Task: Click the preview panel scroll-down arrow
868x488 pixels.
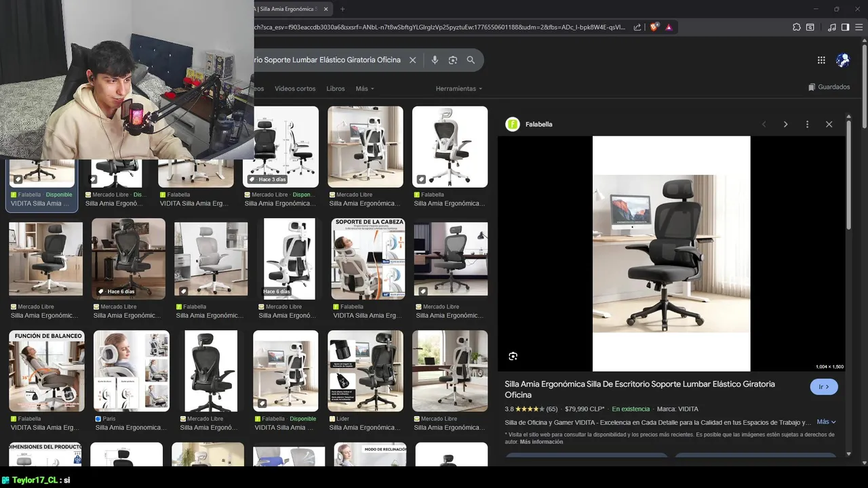Action: [x=848, y=454]
